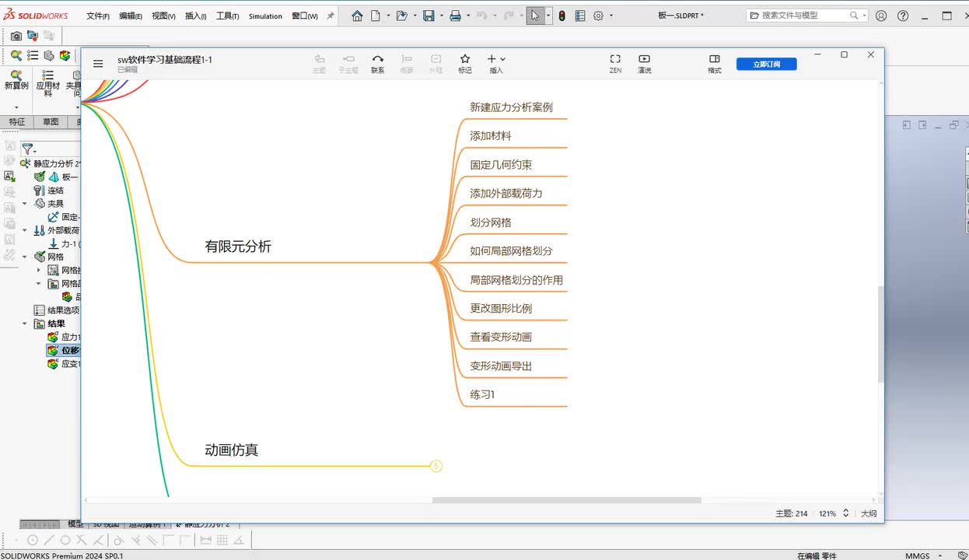Create a new SolidWorks document

(x=376, y=16)
